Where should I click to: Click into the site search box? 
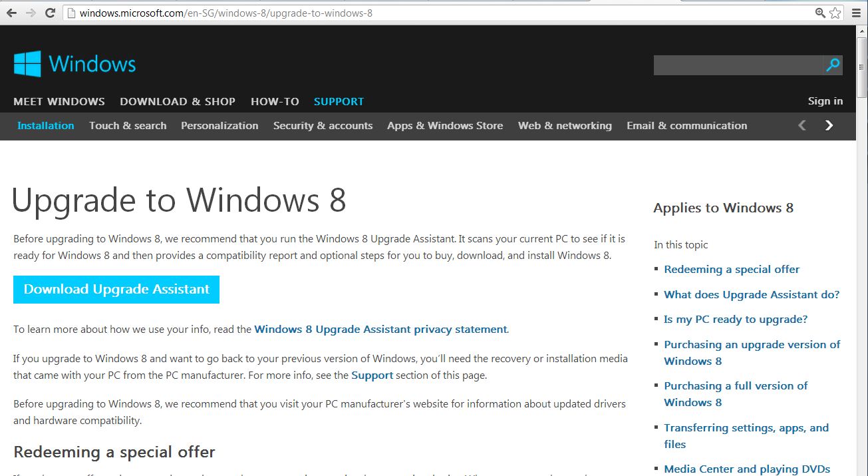click(x=738, y=65)
